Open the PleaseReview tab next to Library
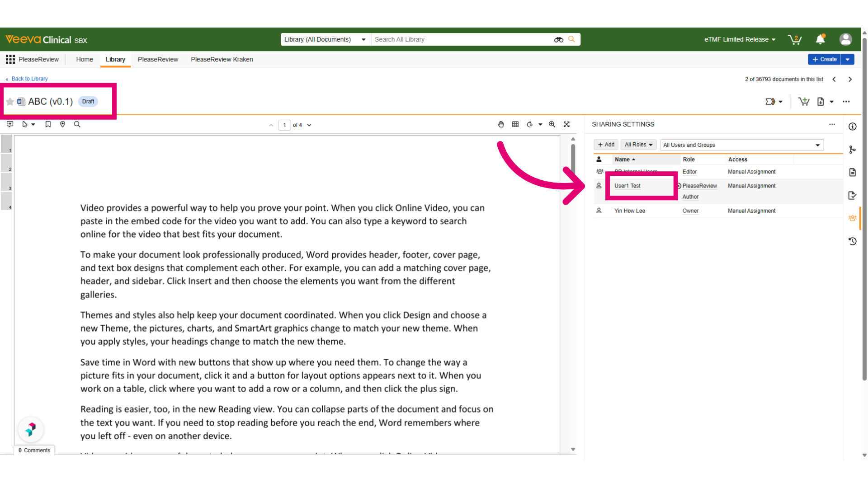The width and height of the screenshot is (868, 488). (158, 59)
